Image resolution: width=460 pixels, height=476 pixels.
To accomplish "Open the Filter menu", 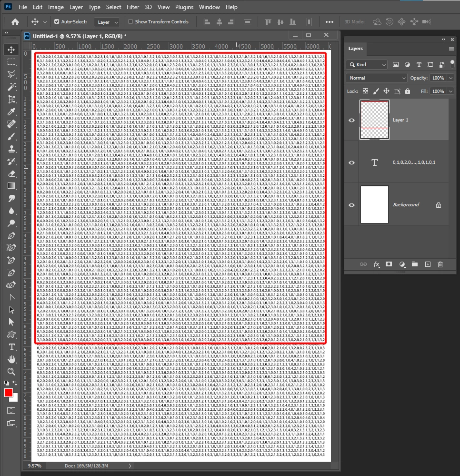I will (132, 7).
